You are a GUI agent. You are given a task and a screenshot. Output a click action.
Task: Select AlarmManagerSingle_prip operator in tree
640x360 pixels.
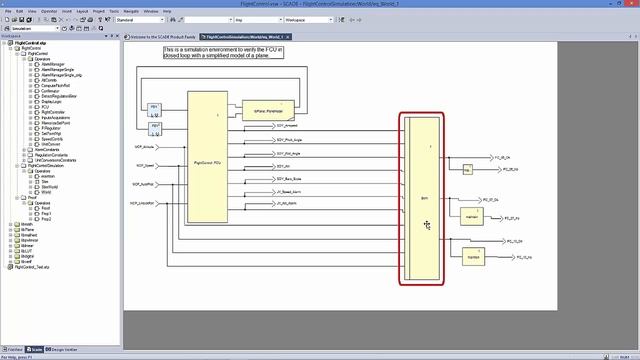coord(61,75)
